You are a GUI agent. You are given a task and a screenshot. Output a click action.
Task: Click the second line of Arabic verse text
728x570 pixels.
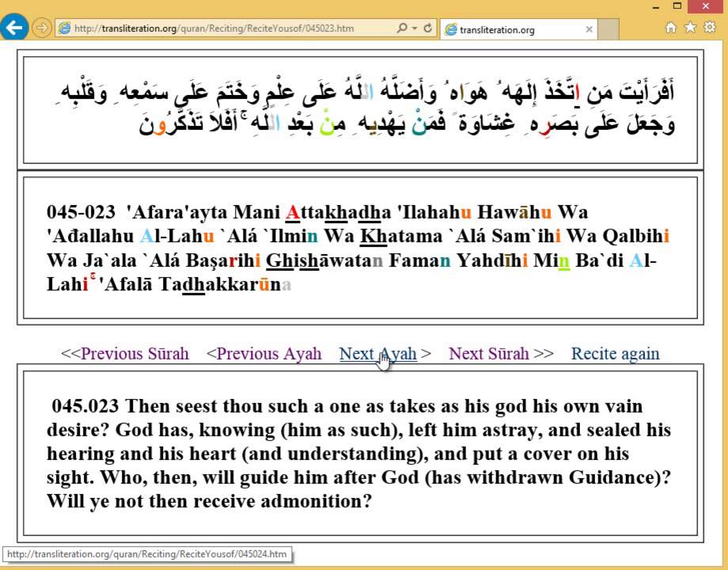point(407,123)
